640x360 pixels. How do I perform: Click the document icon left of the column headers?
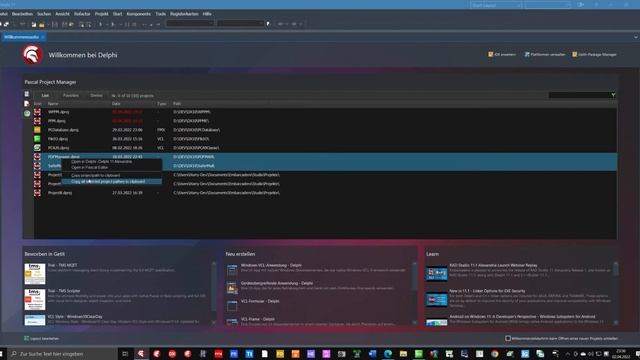pos(27,104)
